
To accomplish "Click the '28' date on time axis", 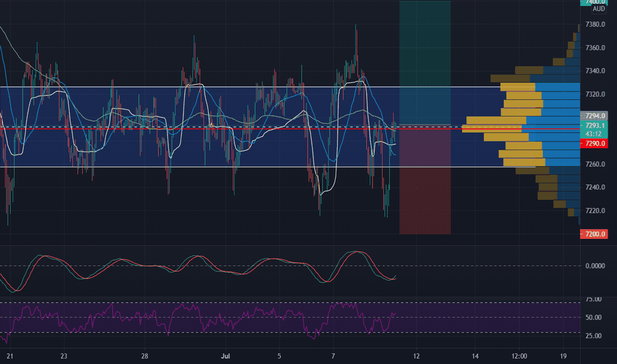I will tap(145, 356).
